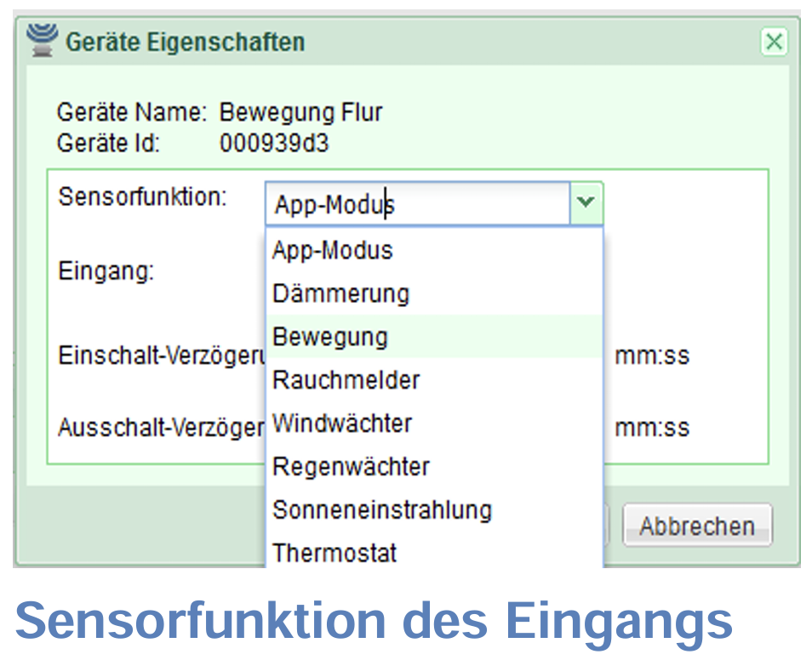Select Rauchmelder as sensor function
The height and width of the screenshot is (660, 812).
[346, 380]
